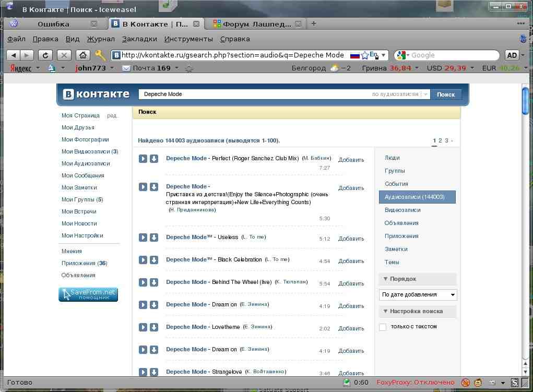533x392 pixels.
Task: Download Perfect (Roger Sanchez Club Mix) track
Action: (x=154, y=159)
